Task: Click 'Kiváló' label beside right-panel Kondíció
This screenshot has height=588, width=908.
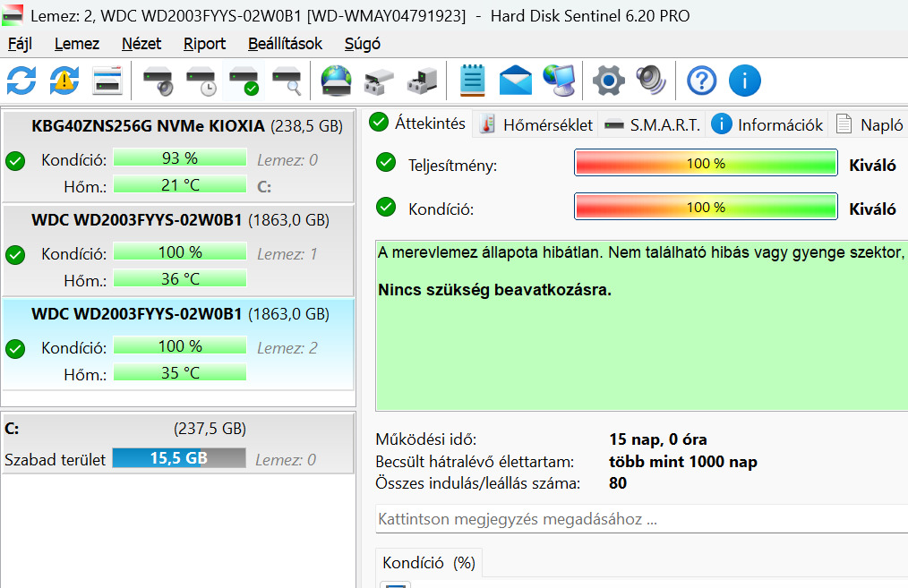Action: click(x=872, y=209)
